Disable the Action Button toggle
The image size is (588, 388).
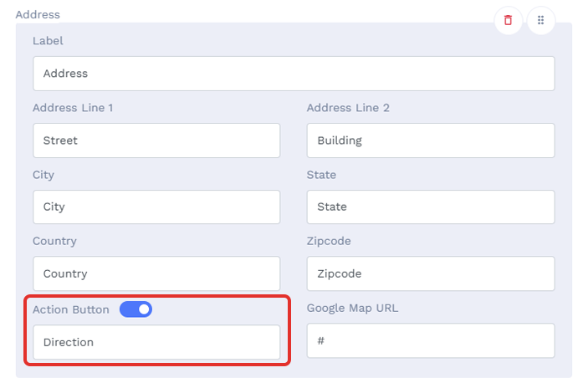coord(135,309)
